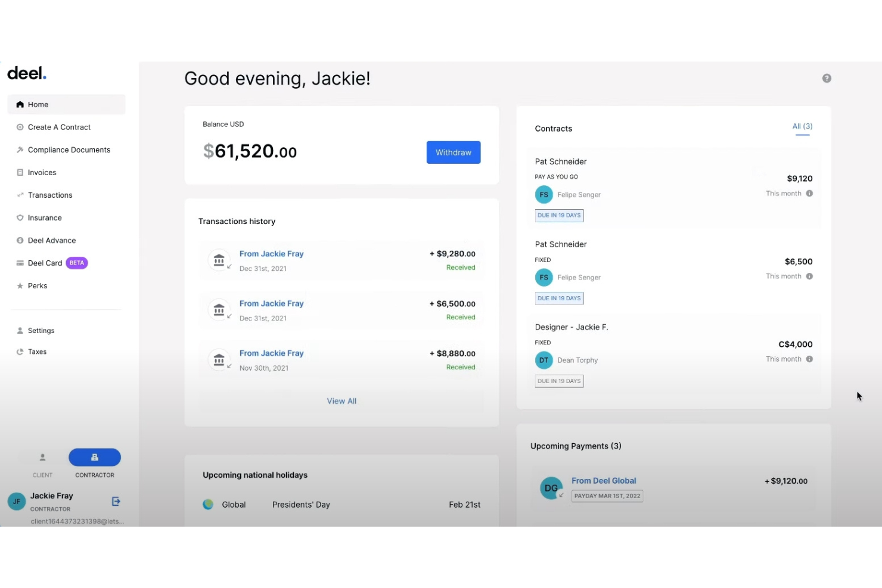Click the BETA badge on Deel Card
This screenshot has height=588, width=882.
77,263
